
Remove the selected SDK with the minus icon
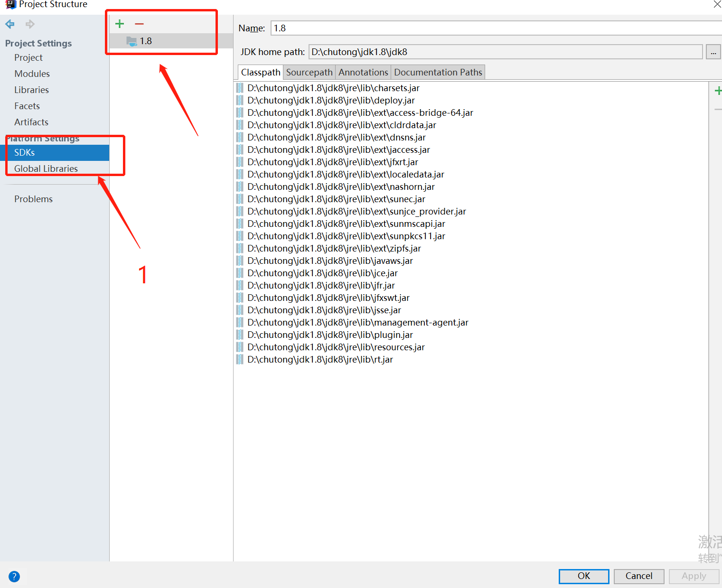click(139, 23)
